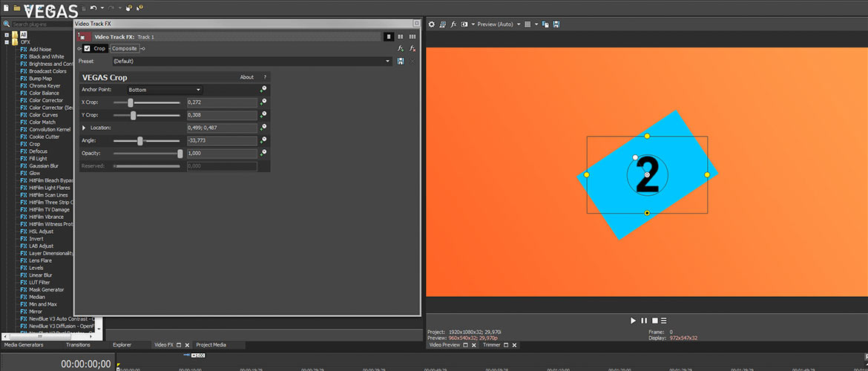
Task: Animate the X Crop parameter keyframe icon
Action: click(x=263, y=102)
